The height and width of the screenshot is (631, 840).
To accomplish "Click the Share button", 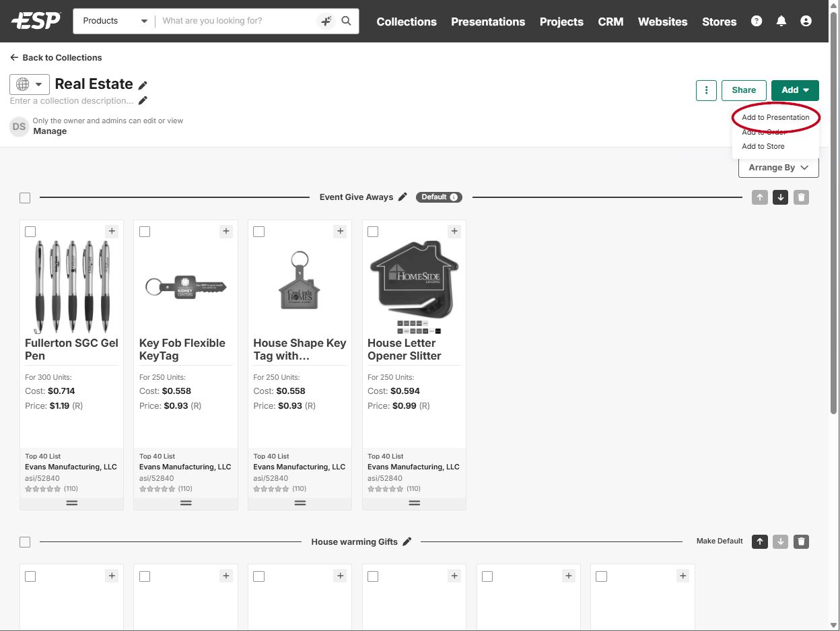I will (744, 90).
